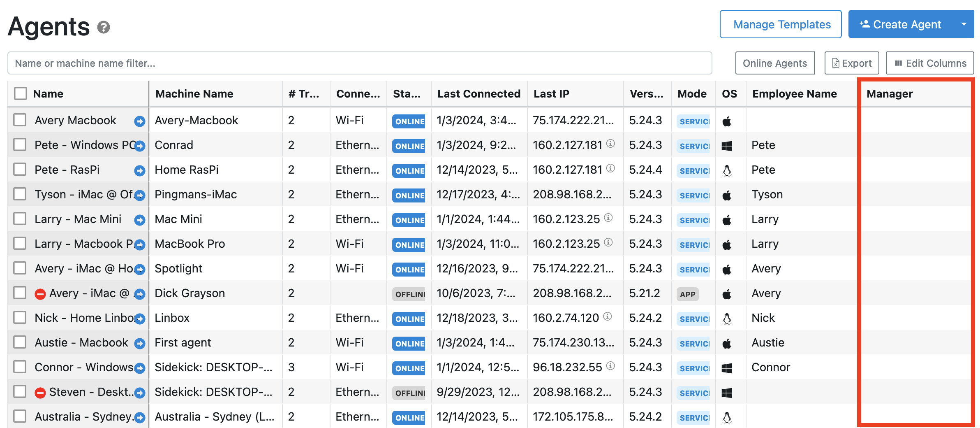
Task: Open the Agents help icon
Action: click(x=104, y=28)
